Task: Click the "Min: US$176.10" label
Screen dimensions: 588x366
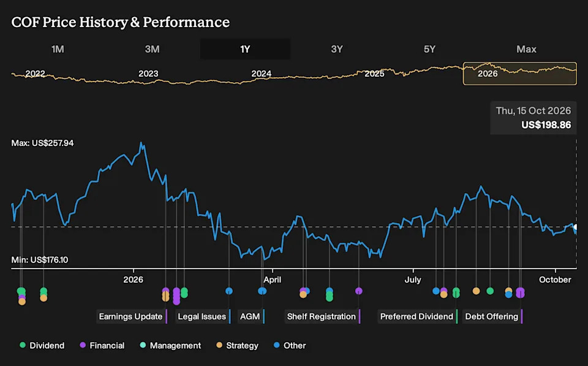Action: point(40,260)
